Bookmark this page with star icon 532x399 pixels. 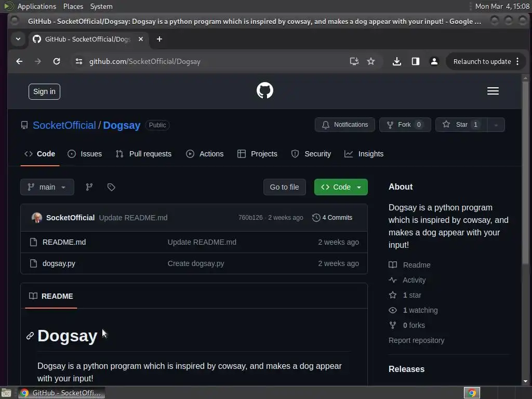[371, 61]
